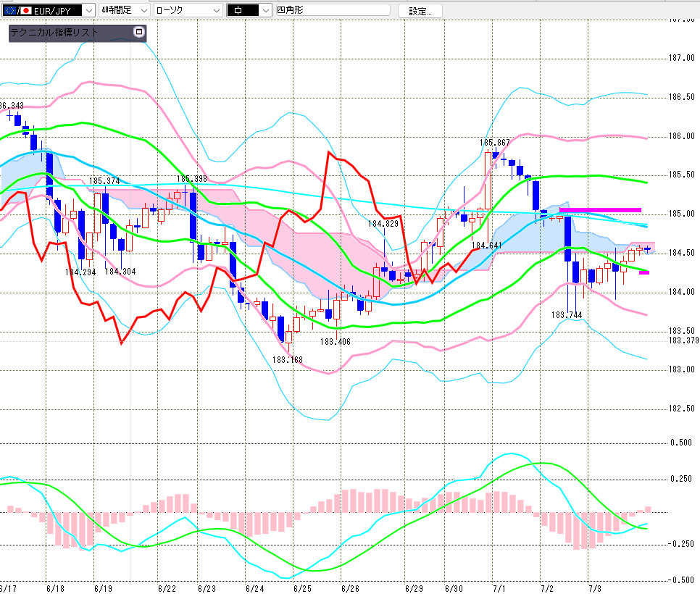Toggle the テクニカル指標リスト panel expand icon

[139, 32]
